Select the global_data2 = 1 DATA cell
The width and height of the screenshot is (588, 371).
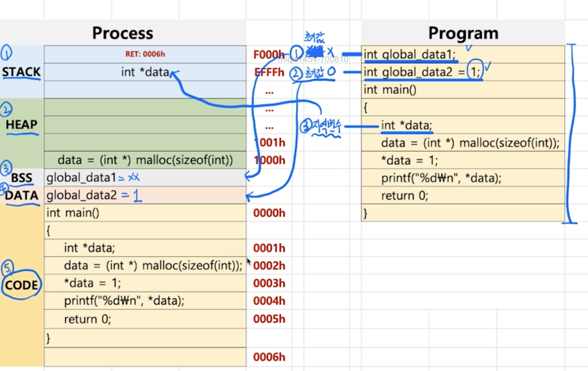pyautogui.click(x=145, y=195)
